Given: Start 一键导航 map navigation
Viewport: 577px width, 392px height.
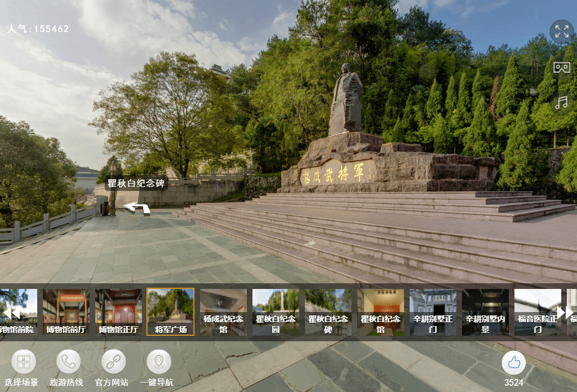Looking at the screenshot, I should click(158, 362).
